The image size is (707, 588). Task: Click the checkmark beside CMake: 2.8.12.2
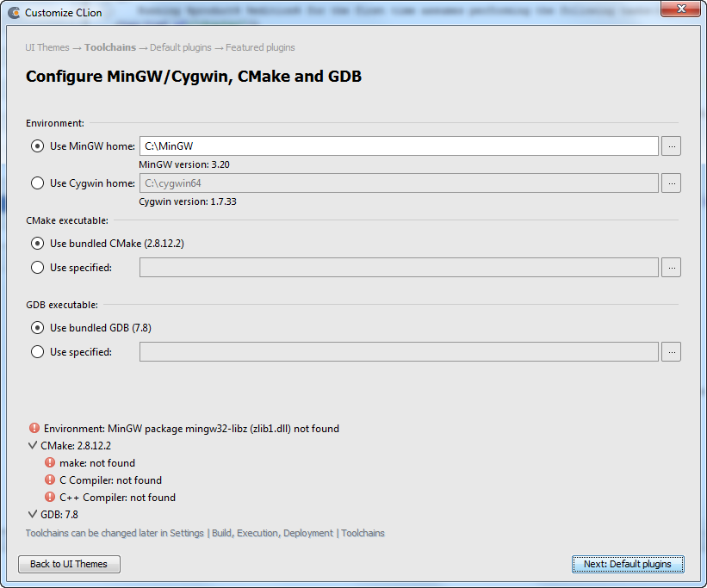click(x=33, y=445)
